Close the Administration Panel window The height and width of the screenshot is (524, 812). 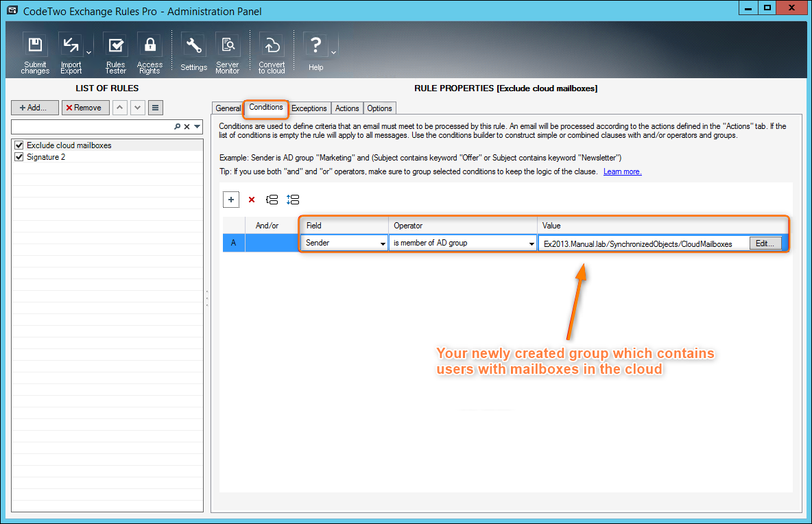(792, 8)
